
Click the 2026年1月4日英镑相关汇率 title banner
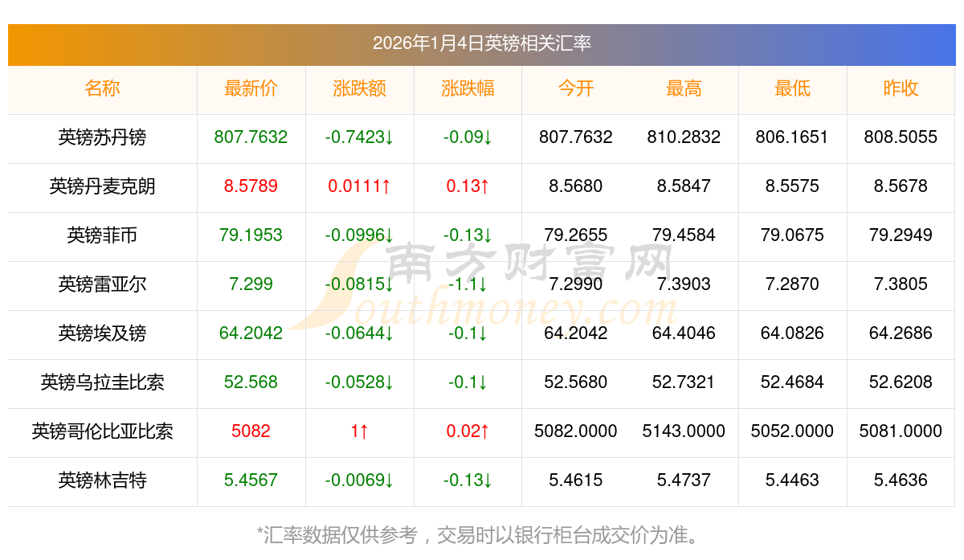[482, 43]
